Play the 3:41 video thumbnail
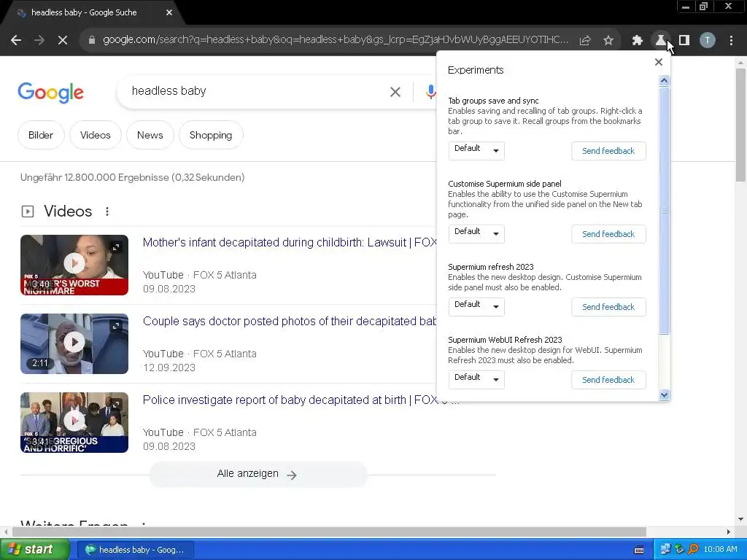Image resolution: width=747 pixels, height=560 pixels. tap(74, 422)
